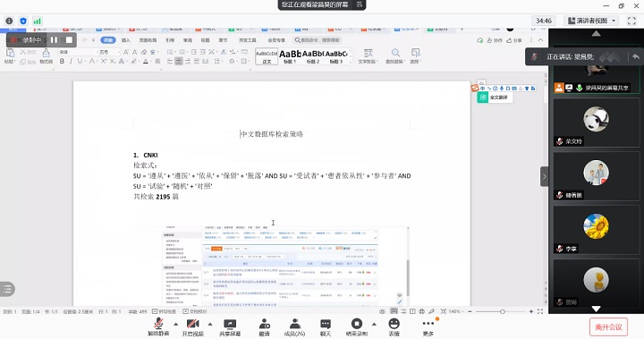Expand the arrow next to 结束录制
This screenshot has height=339, width=644.
point(374,324)
